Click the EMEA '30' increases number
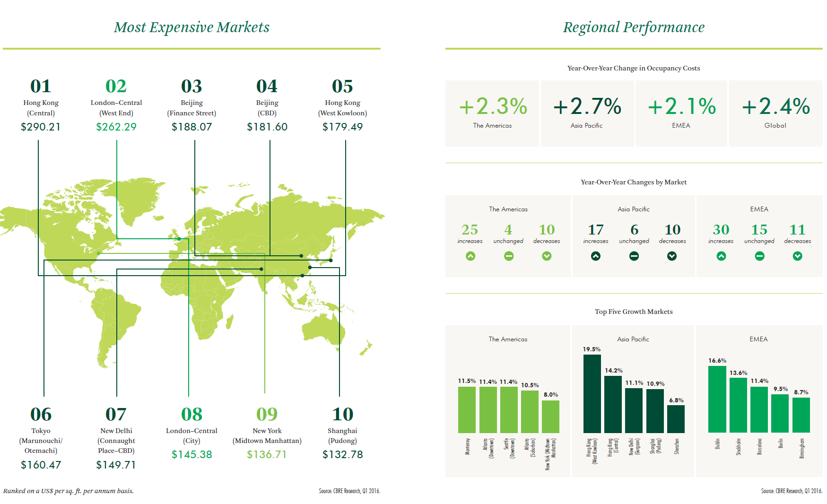Image resolution: width=827 pixels, height=504 pixels. coord(721,230)
